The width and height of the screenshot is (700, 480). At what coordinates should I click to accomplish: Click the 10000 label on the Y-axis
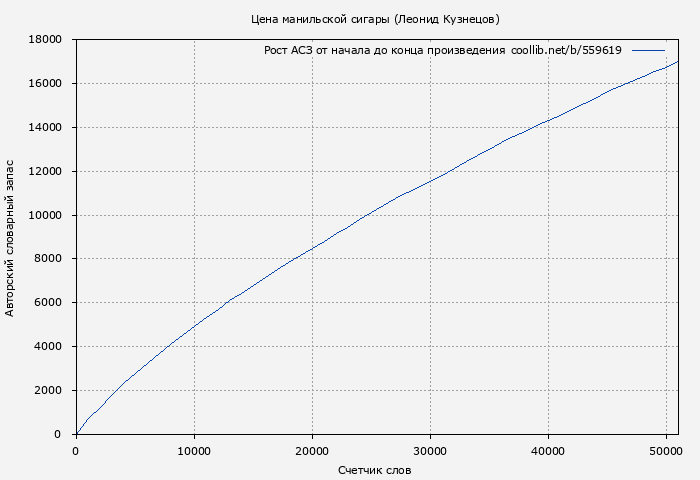pyautogui.click(x=46, y=216)
